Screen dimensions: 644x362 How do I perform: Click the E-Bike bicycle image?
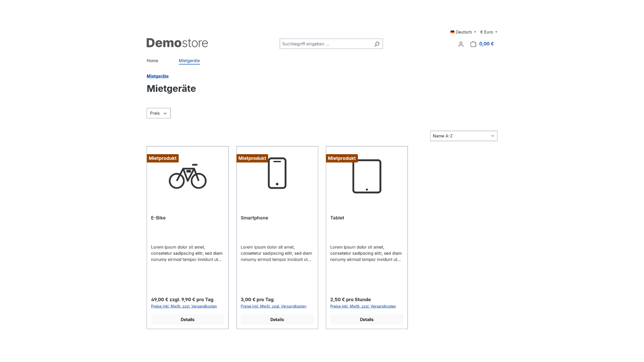click(187, 176)
